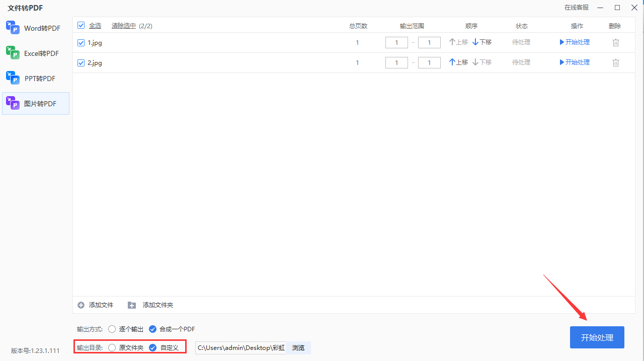Image resolution: width=644 pixels, height=361 pixels.
Task: Uncheck the 2.jpg file checkbox
Action: (x=81, y=63)
